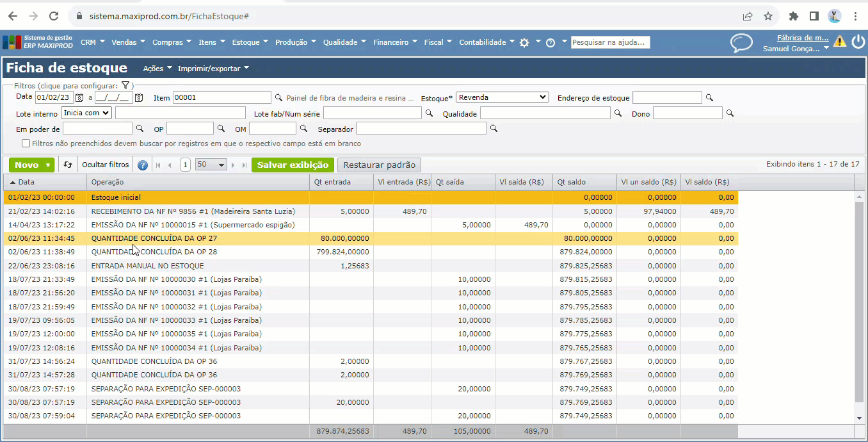Open calendar picker for start date
This screenshot has height=442, width=868.
79,98
